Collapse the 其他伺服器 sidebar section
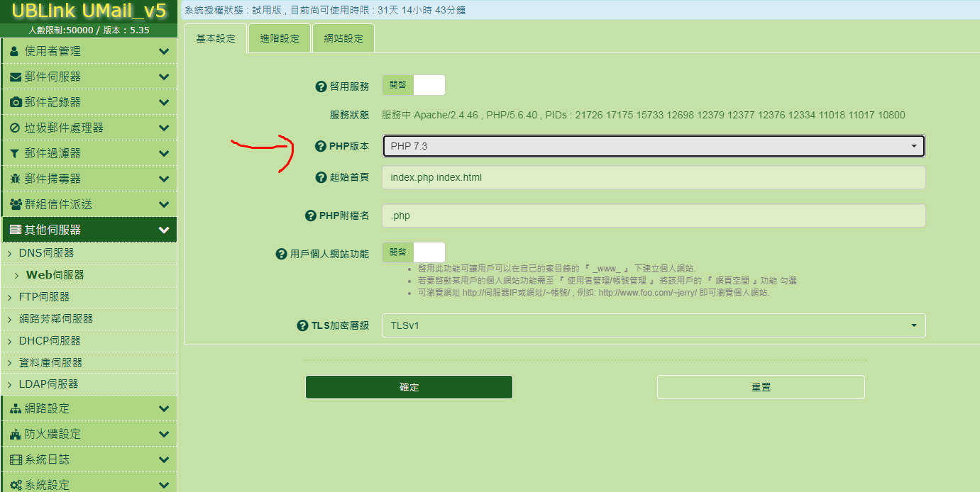This screenshot has height=492, width=980. (x=89, y=230)
